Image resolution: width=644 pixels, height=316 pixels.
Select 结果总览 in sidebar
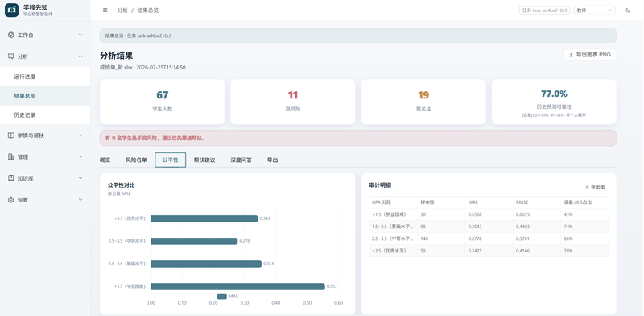(x=45, y=96)
